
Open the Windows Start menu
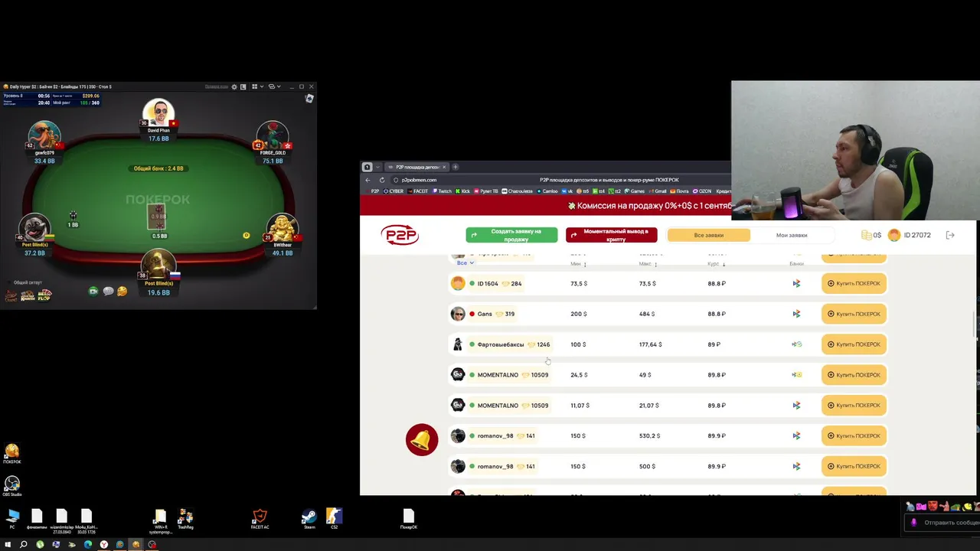pyautogui.click(x=8, y=544)
